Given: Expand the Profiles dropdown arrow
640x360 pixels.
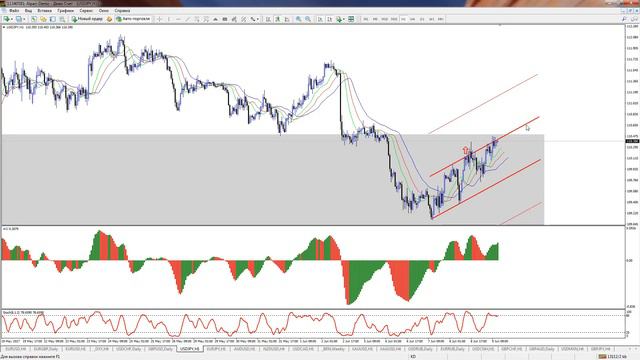Looking at the screenshot, I should pos(24,19).
